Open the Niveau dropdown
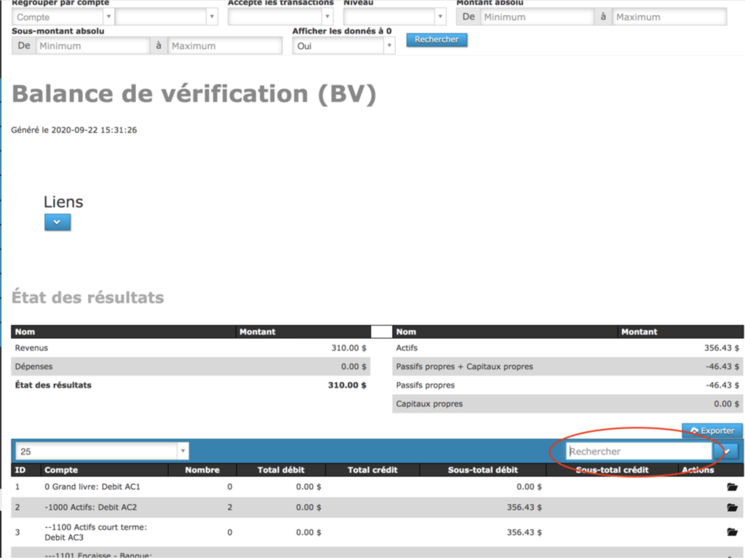 [394, 17]
